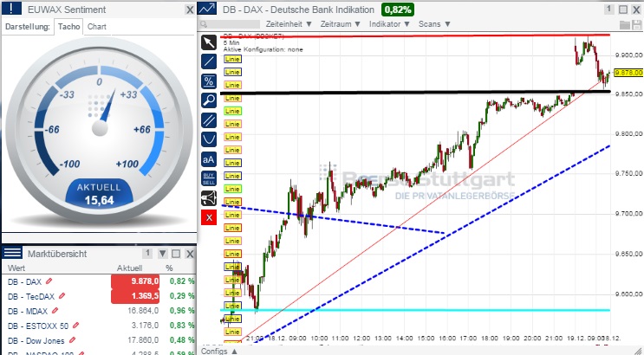The image size is (644, 355).
Task: Click the pencil icon next to DB - DAX
Action: [49, 281]
